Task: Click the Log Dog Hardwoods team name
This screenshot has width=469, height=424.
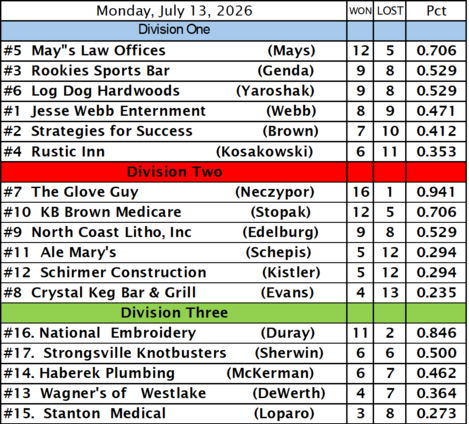Action: coord(105,91)
